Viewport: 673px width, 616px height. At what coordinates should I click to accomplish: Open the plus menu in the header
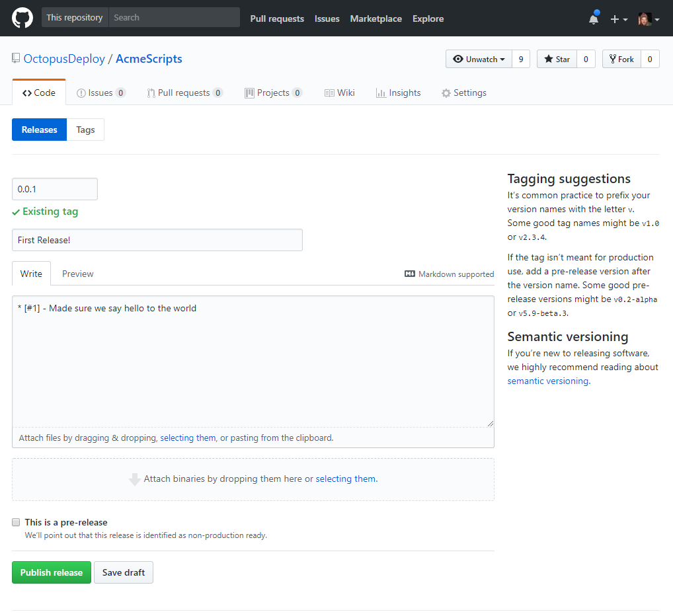click(x=619, y=19)
